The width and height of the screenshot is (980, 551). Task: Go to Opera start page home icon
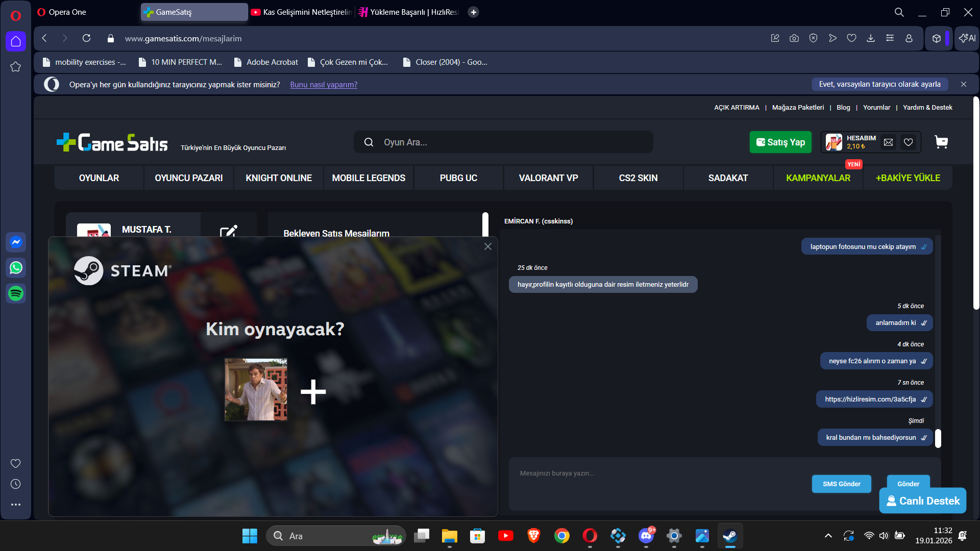(16, 41)
